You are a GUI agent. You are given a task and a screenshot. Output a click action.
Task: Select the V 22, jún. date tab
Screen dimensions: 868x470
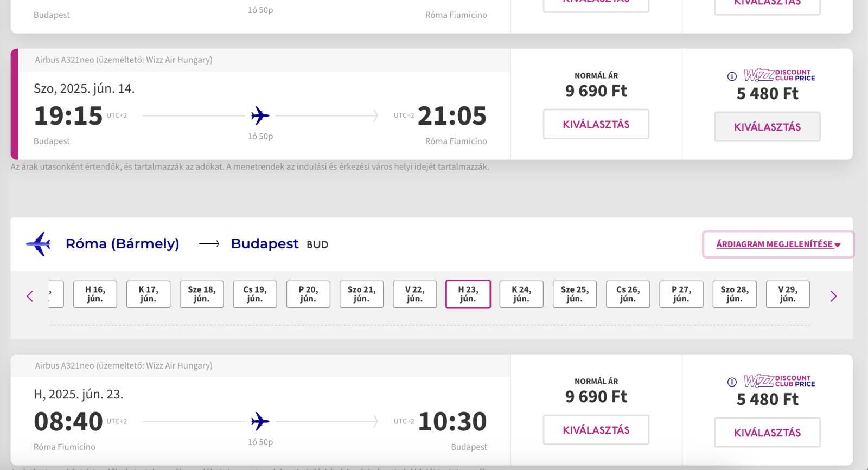[415, 294]
